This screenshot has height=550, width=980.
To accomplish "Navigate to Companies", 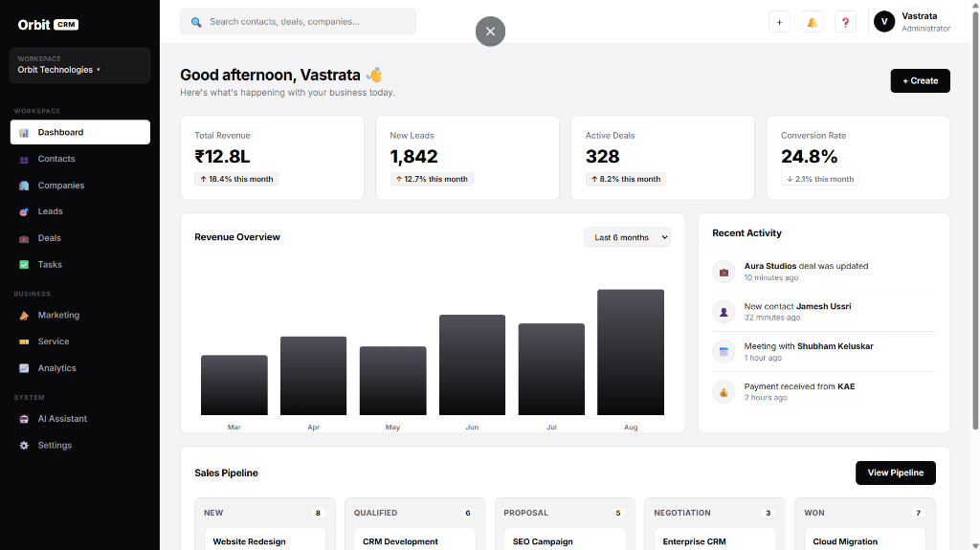I will click(x=80, y=186).
